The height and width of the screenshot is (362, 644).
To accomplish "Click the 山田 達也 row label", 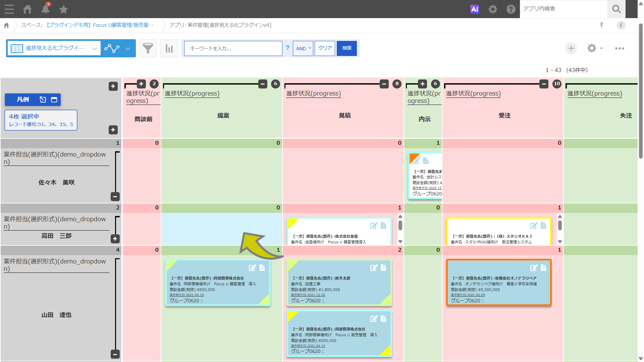I will click(56, 315).
